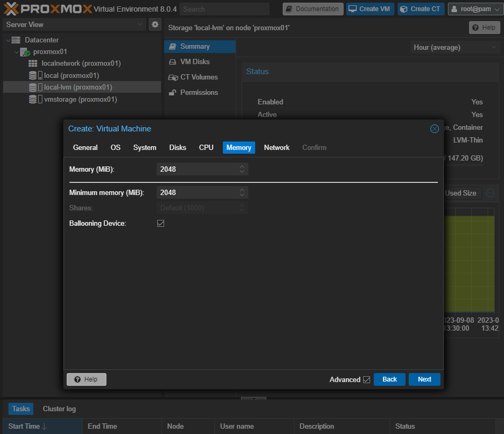The image size is (504, 434).
Task: Select the proxmox01 node icon in tree
Action: pos(25,52)
